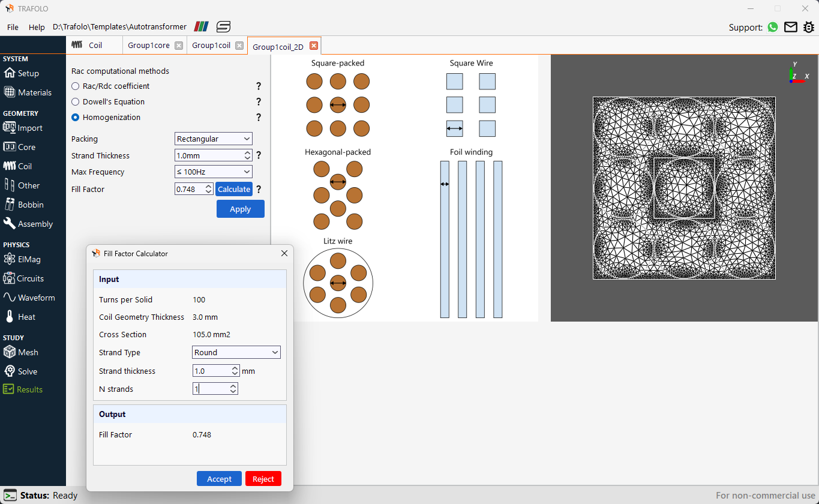The width and height of the screenshot is (819, 504).
Task: Adjust Strand Thickness 1.0mm spinner arrows
Action: (248, 155)
